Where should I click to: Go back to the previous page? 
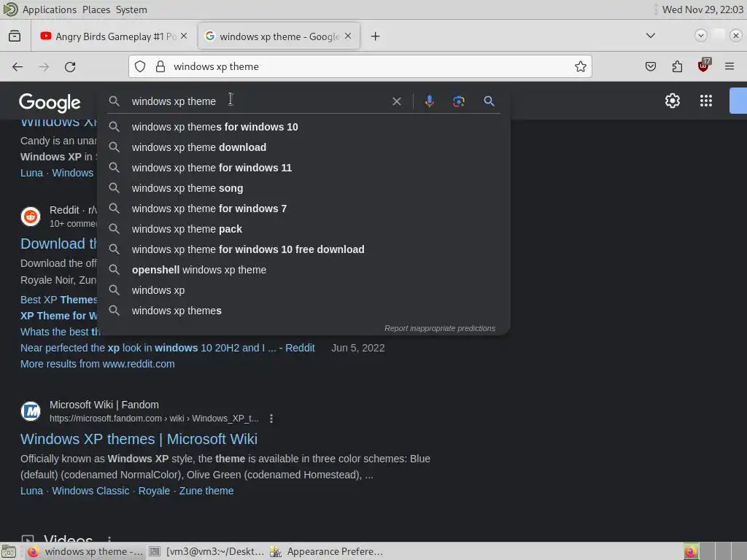click(x=18, y=66)
